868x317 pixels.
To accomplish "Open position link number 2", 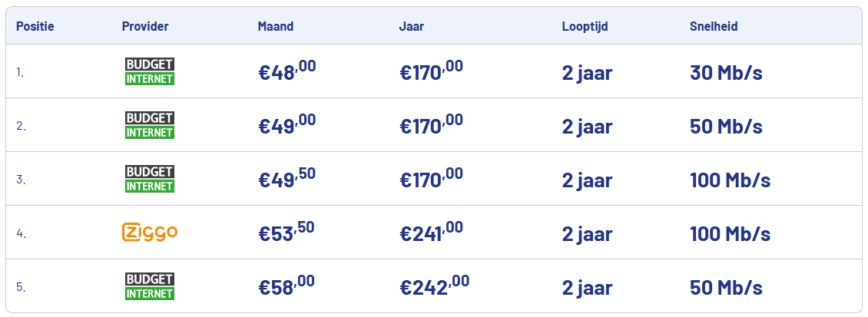I will pyautogui.click(x=21, y=126).
